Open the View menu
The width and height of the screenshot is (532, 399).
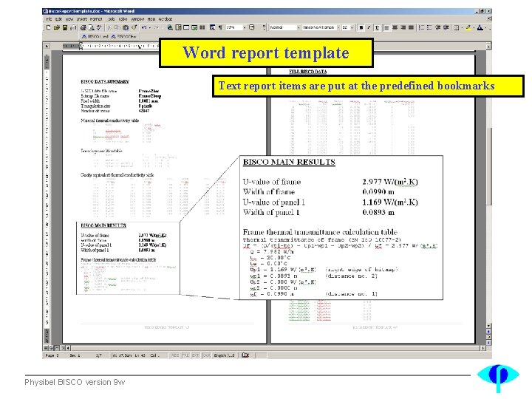69,19
